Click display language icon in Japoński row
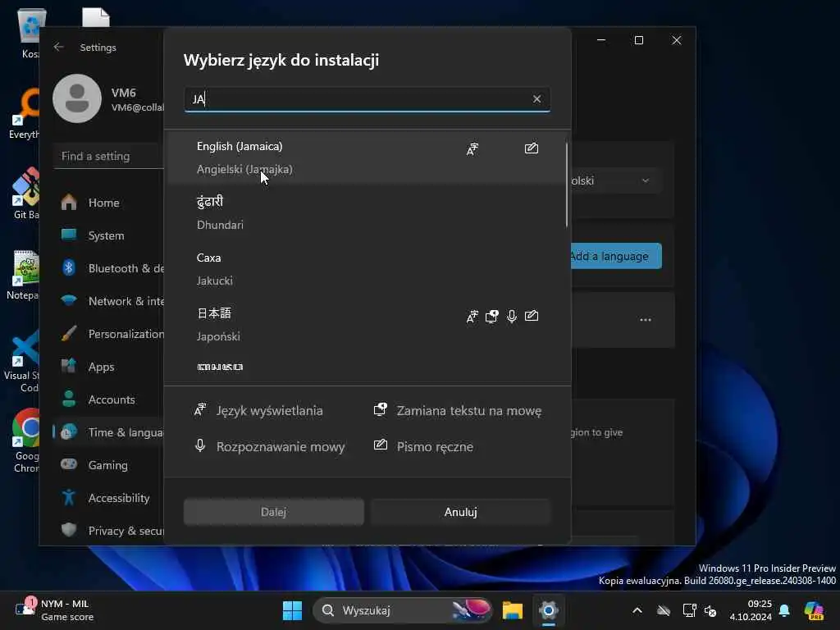Screen dimensions: 840x630 tap(472, 317)
